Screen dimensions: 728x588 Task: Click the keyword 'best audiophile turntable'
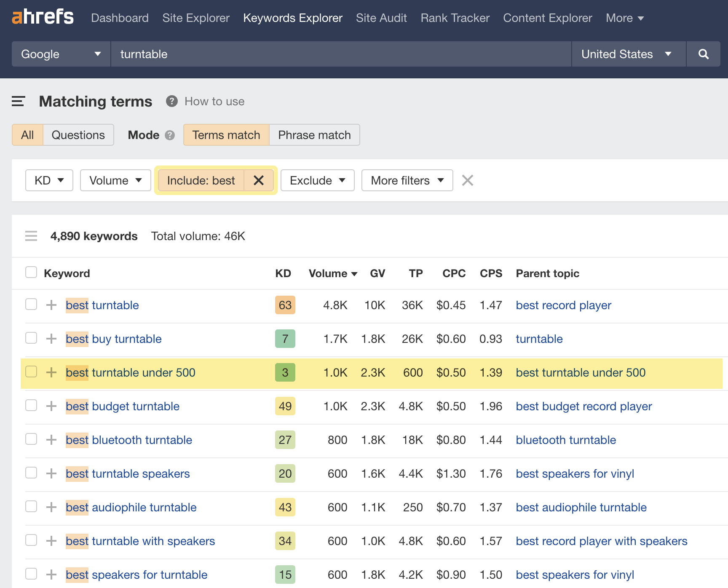[131, 507]
